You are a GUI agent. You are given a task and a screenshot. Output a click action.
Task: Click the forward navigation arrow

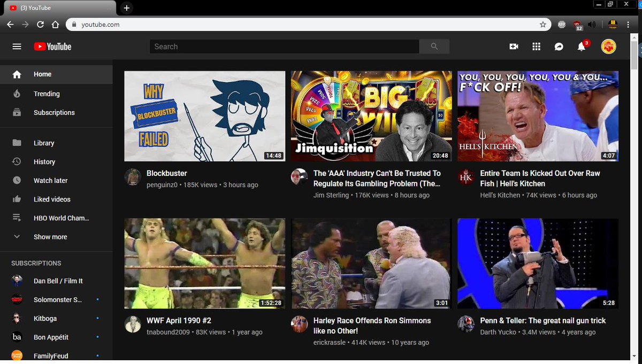[x=25, y=25]
